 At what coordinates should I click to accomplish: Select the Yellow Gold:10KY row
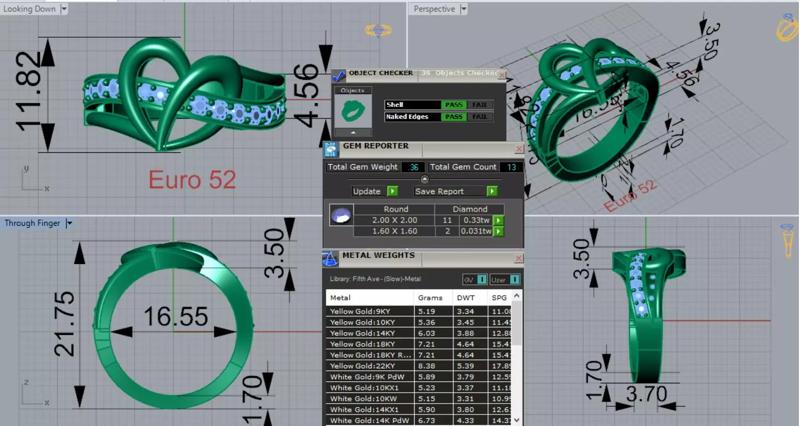pyautogui.click(x=419, y=322)
